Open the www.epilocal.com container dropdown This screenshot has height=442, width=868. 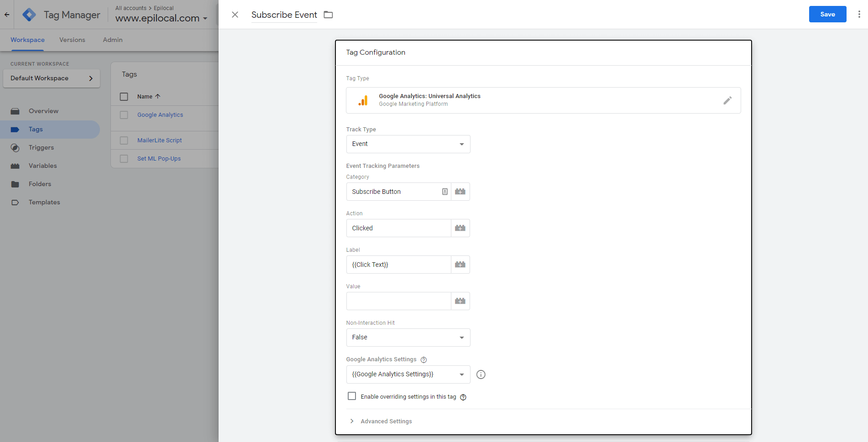point(161,18)
